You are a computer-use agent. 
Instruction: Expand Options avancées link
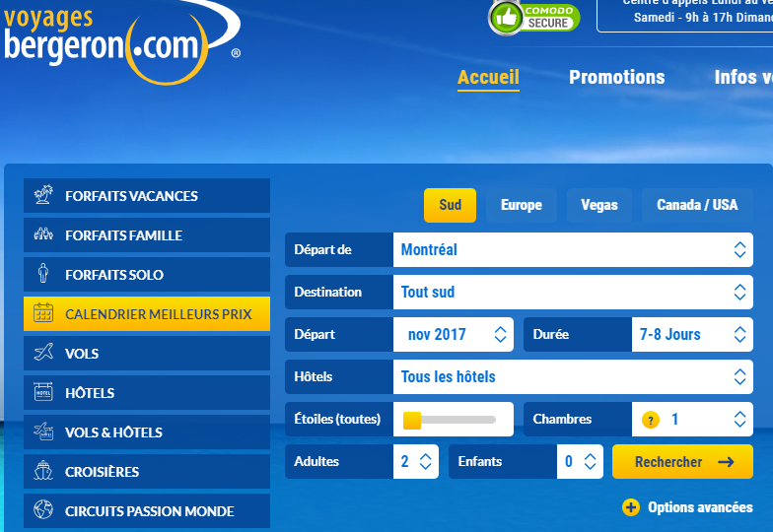688,507
